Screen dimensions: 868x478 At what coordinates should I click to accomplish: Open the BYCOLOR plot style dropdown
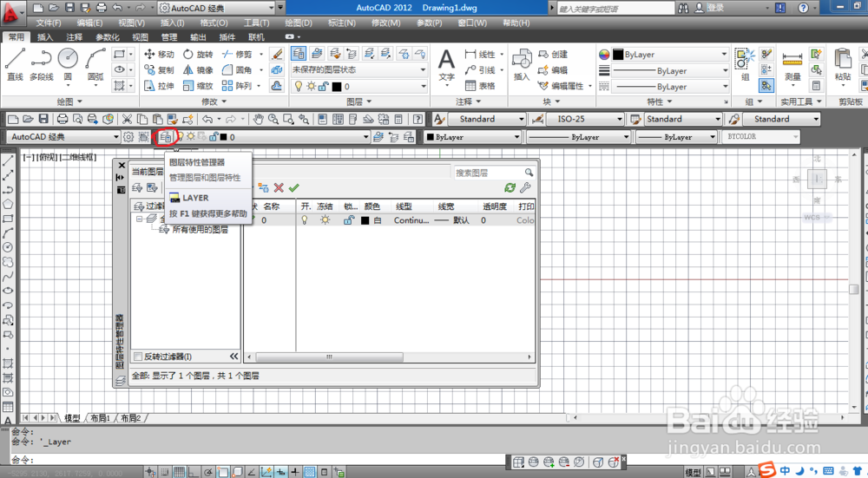tap(760, 137)
